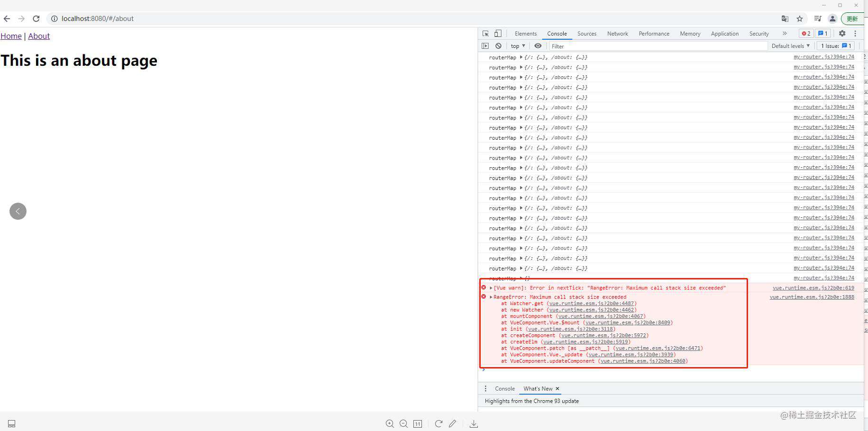The height and width of the screenshot is (431, 868).
Task: View site information icon in address bar
Action: tap(54, 18)
